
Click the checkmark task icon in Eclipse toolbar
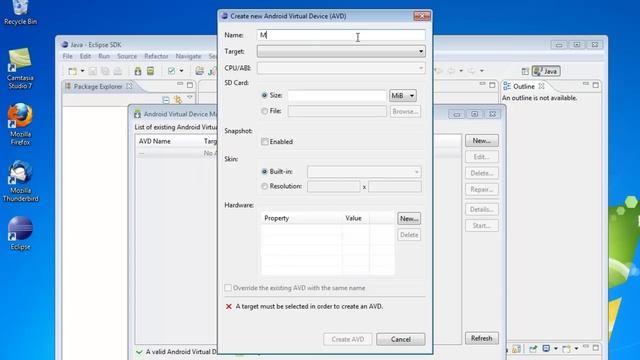click(171, 71)
